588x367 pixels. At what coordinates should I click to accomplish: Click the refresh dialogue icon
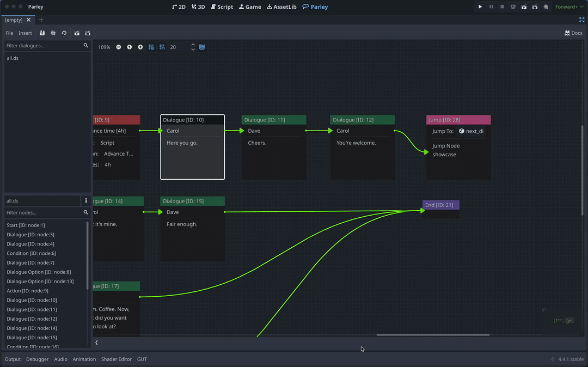64,33
